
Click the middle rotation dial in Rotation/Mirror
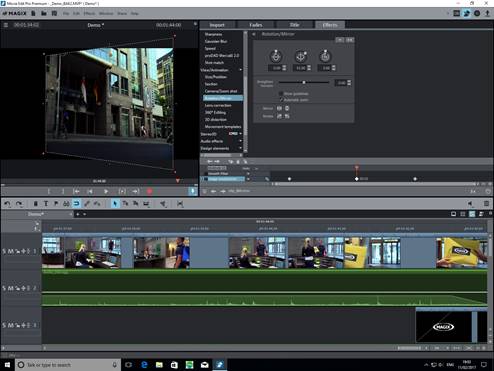(301, 56)
